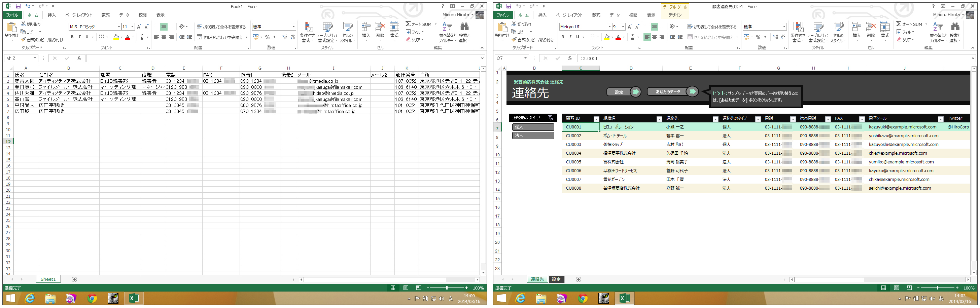Open データ tab in Book1 window
This screenshot has width=980, height=308.
click(x=124, y=15)
